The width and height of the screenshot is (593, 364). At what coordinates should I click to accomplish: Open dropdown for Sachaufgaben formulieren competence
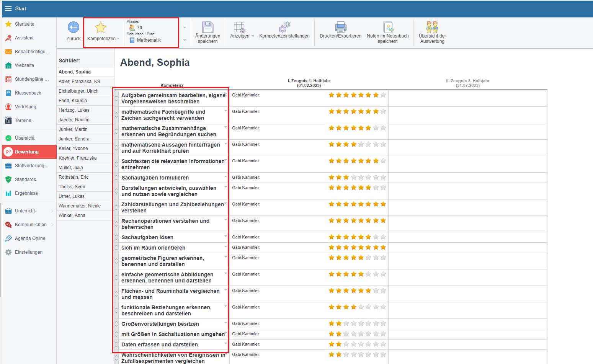pos(225,176)
